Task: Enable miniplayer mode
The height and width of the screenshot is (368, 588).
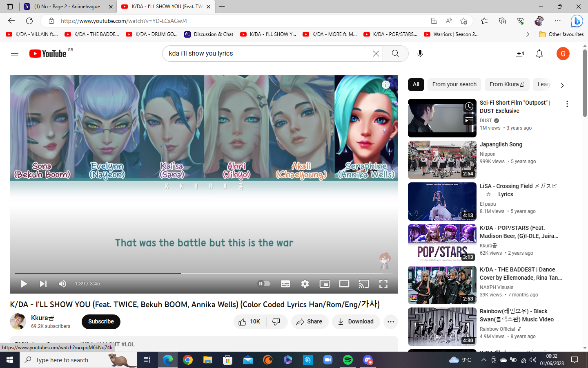Action: [x=325, y=284]
